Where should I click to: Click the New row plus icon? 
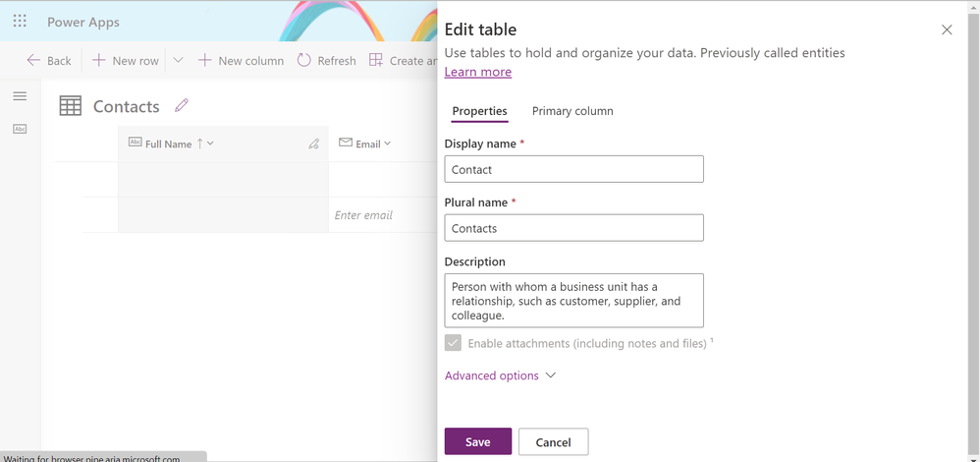pos(99,60)
